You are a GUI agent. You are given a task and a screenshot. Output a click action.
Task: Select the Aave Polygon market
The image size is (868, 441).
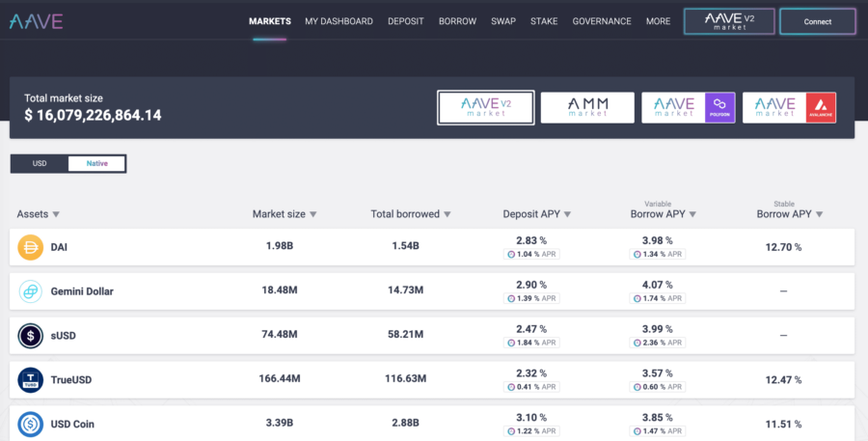point(689,107)
